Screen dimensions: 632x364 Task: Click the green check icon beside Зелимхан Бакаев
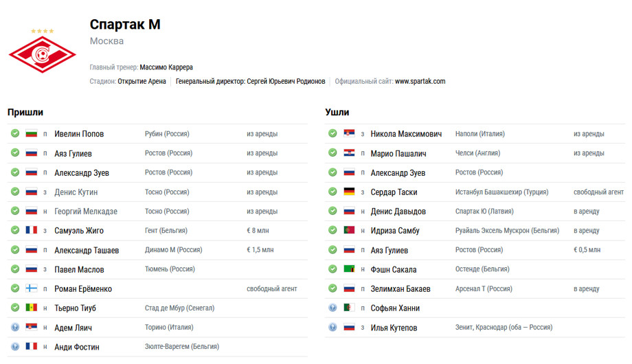(332, 288)
